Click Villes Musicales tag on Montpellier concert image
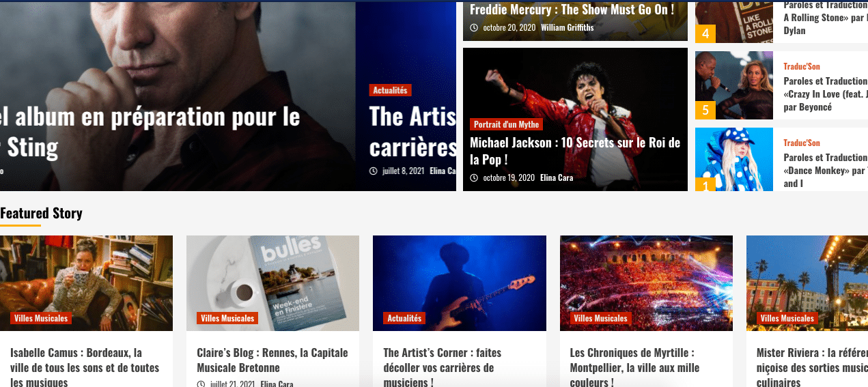Viewport: 868px width, 387px height. (600, 318)
